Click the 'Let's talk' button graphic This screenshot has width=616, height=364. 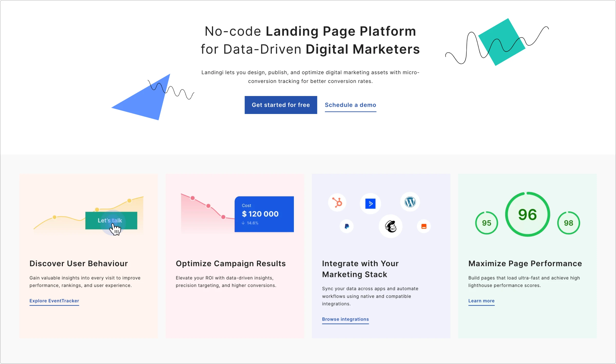tap(110, 221)
